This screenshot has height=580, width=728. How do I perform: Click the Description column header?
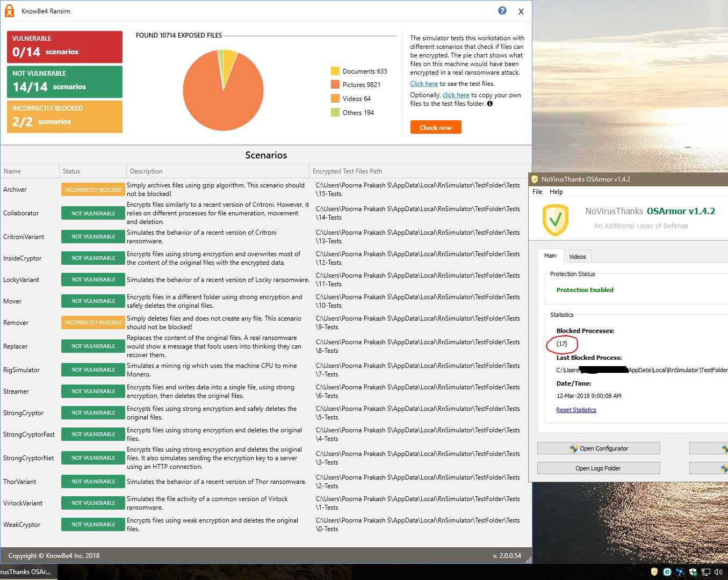tap(218, 171)
